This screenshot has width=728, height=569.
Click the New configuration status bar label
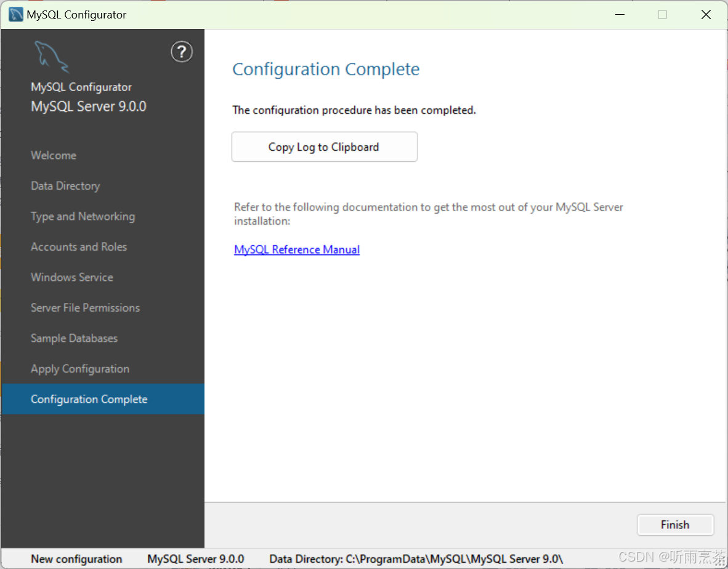[76, 559]
